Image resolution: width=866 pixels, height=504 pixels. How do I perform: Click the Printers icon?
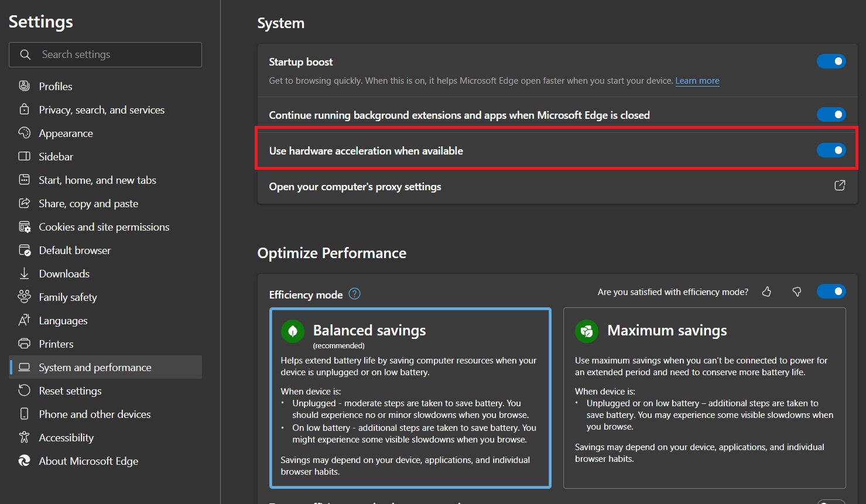(24, 344)
